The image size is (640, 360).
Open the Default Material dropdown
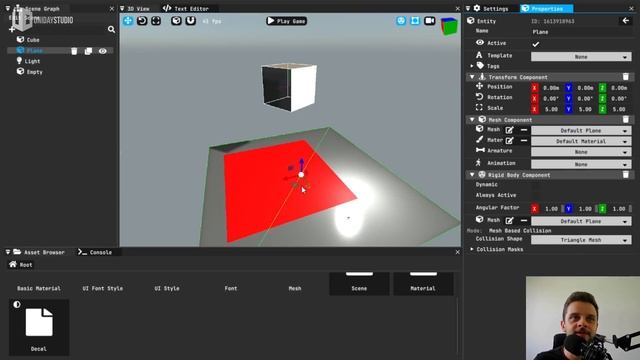pos(581,141)
